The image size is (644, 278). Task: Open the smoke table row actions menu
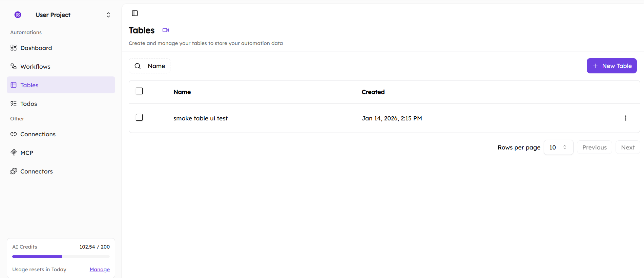coord(625,118)
